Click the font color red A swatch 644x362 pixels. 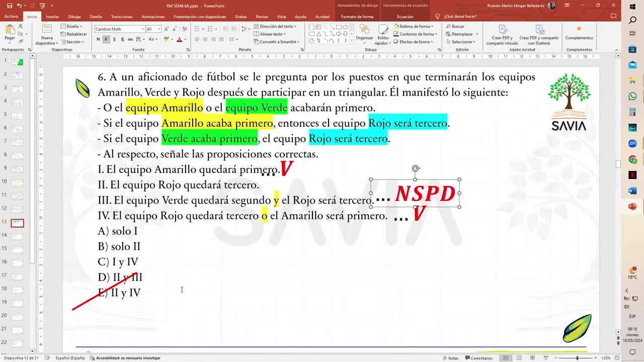(179, 39)
